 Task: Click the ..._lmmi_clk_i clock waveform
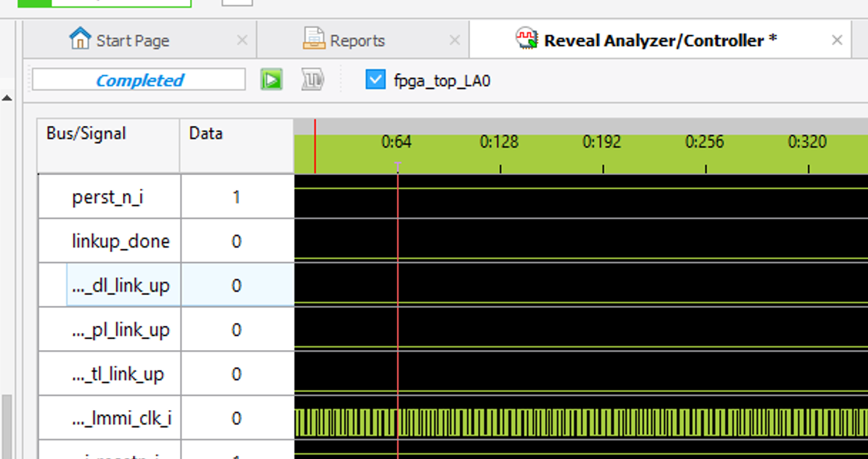(x=581, y=422)
